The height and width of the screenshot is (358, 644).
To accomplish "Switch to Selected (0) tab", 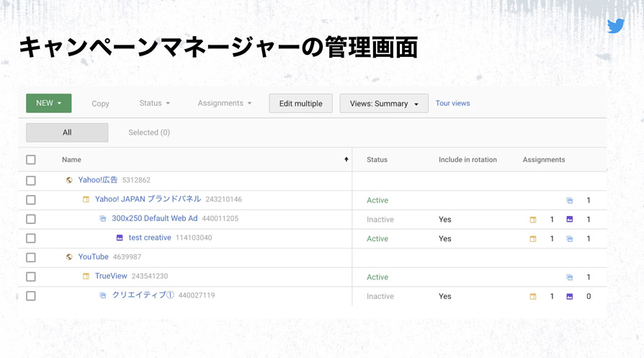I will [149, 133].
